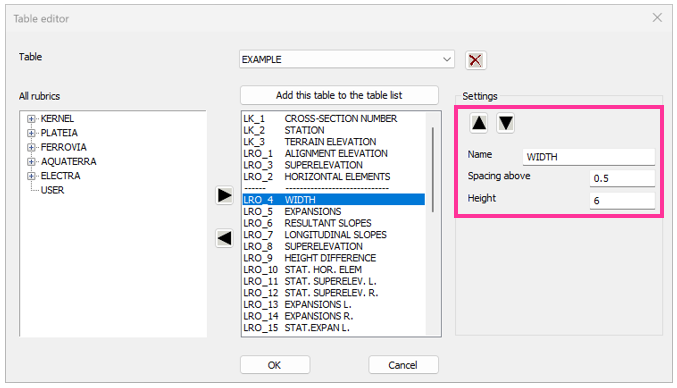Edit the Height field value 6
The image size is (677, 388).
[622, 201]
